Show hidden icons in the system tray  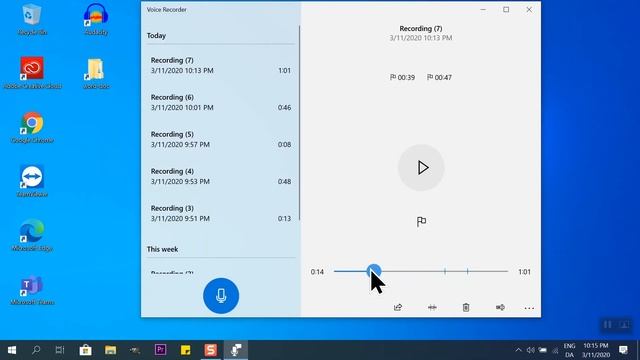point(518,350)
